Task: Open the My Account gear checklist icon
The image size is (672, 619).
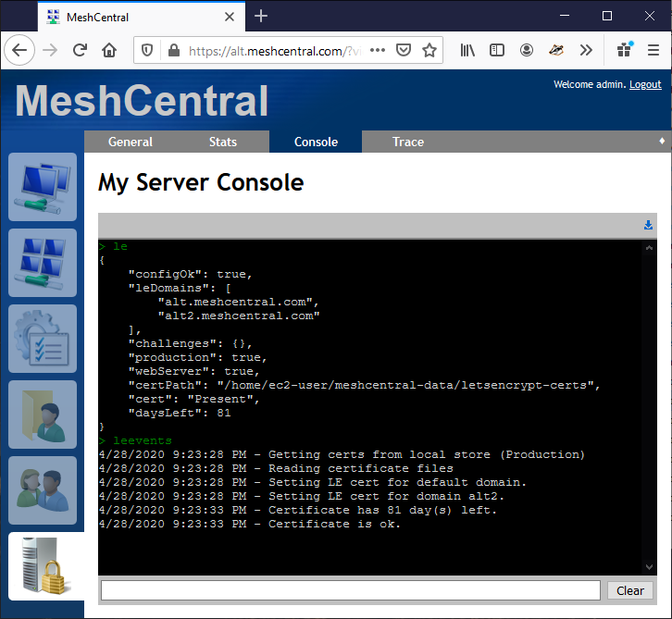Action: 43,339
